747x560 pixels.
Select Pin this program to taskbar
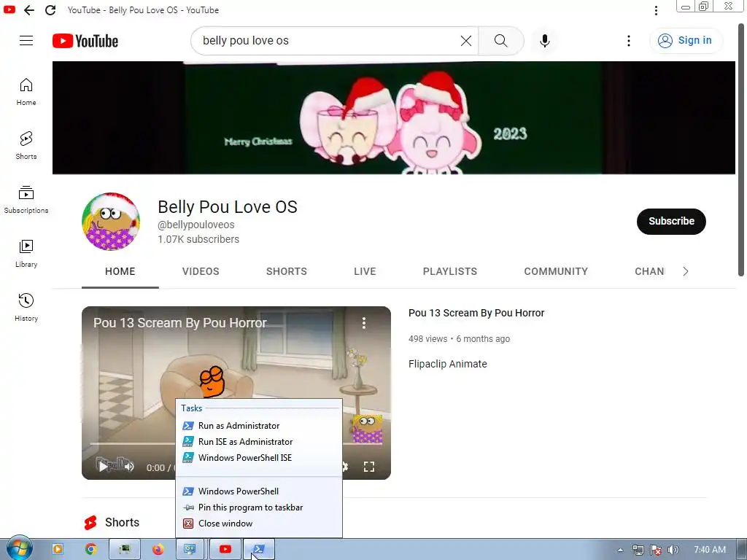click(x=259, y=507)
